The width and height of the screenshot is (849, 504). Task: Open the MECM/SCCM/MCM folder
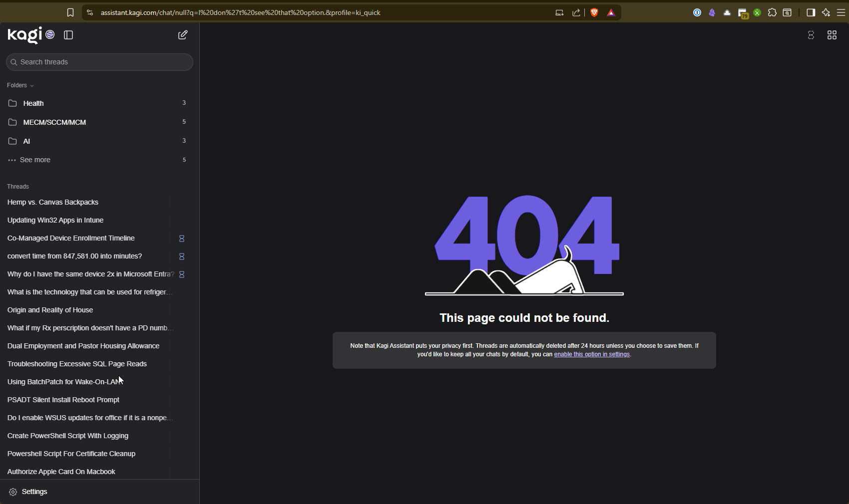99,122
